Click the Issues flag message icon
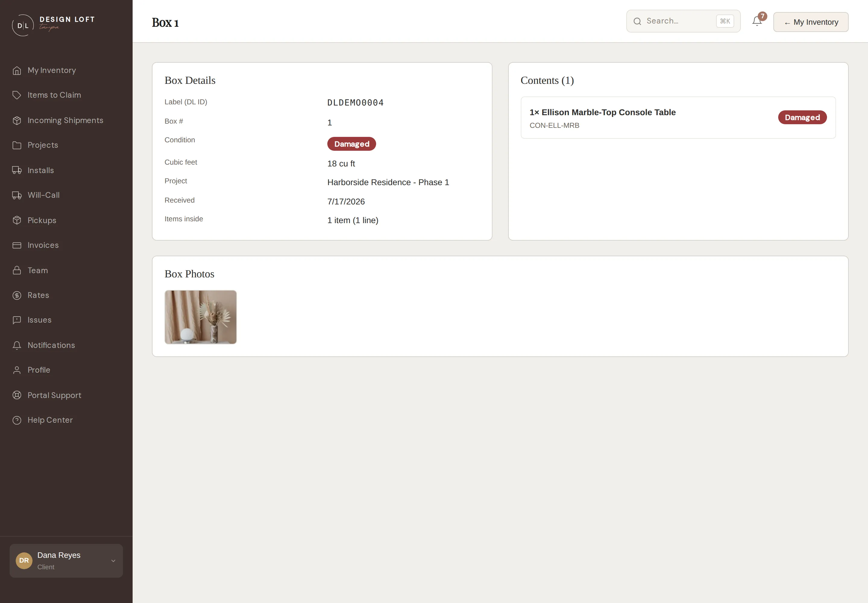Image resolution: width=868 pixels, height=603 pixels. [x=17, y=320]
